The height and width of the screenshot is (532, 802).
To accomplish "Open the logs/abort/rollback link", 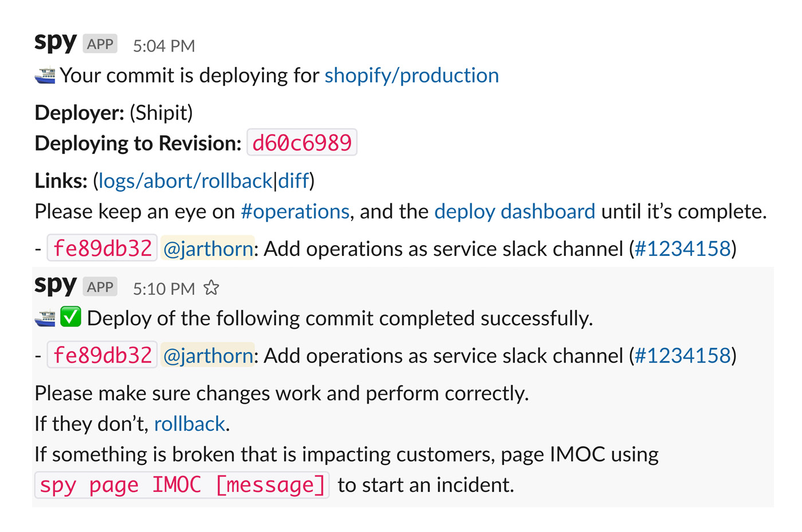I will (185, 181).
